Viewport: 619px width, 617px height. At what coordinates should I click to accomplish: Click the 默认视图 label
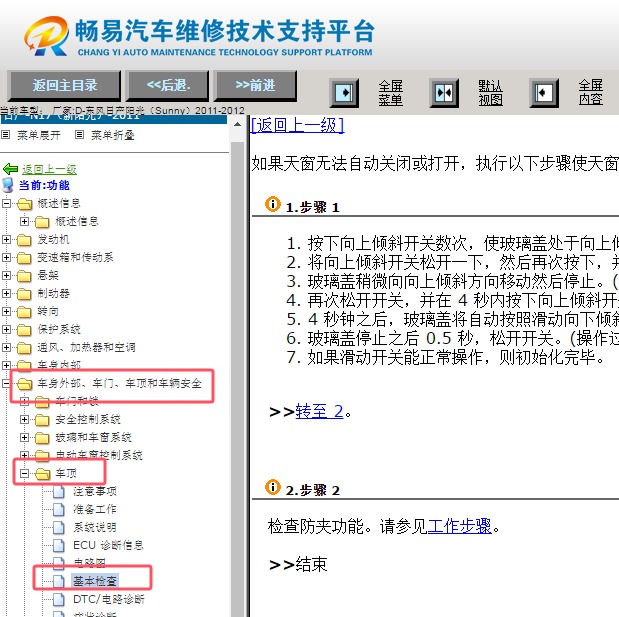coord(490,93)
